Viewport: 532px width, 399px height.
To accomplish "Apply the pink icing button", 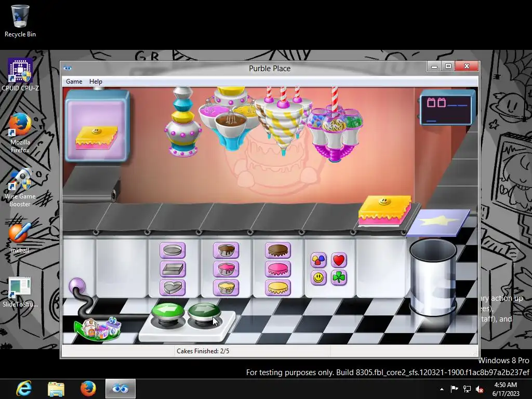I will coord(278,269).
